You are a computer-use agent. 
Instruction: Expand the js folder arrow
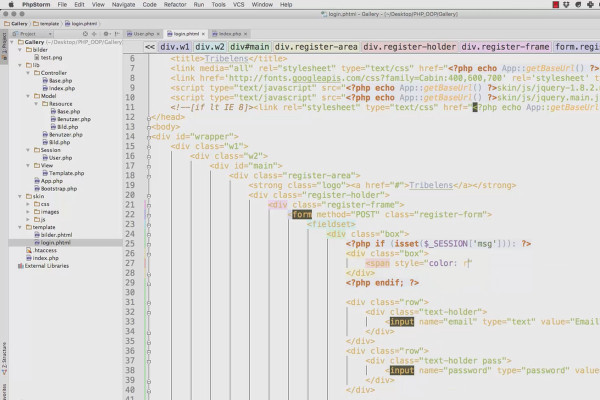28,219
